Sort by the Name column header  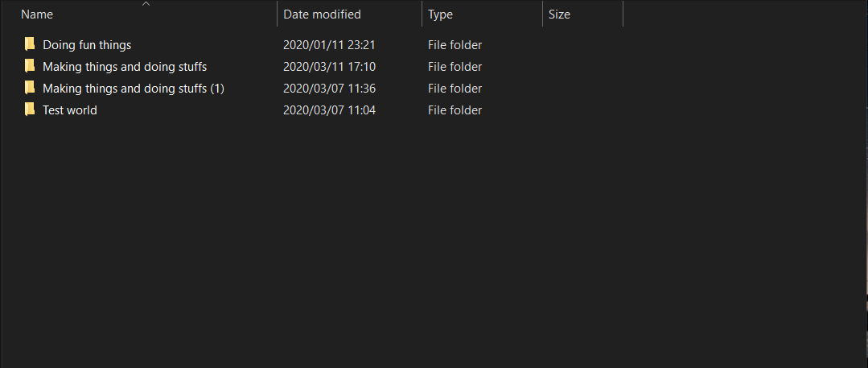pyautogui.click(x=37, y=14)
